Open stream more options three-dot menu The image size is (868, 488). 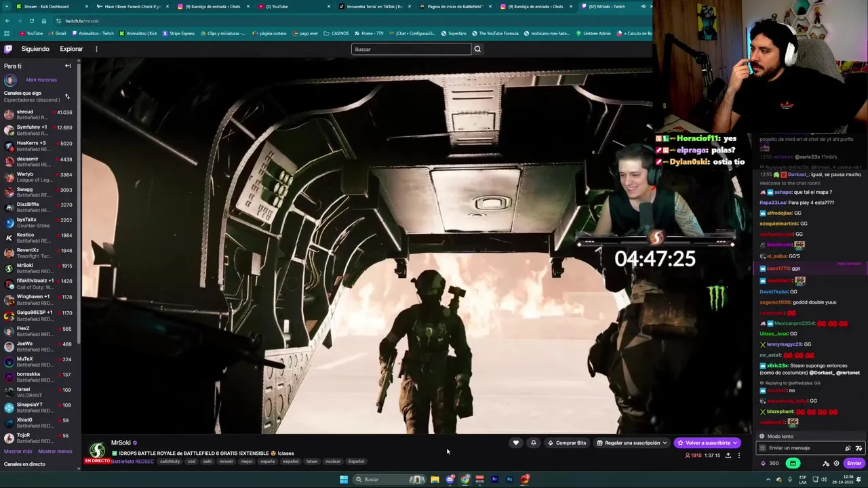(739, 455)
